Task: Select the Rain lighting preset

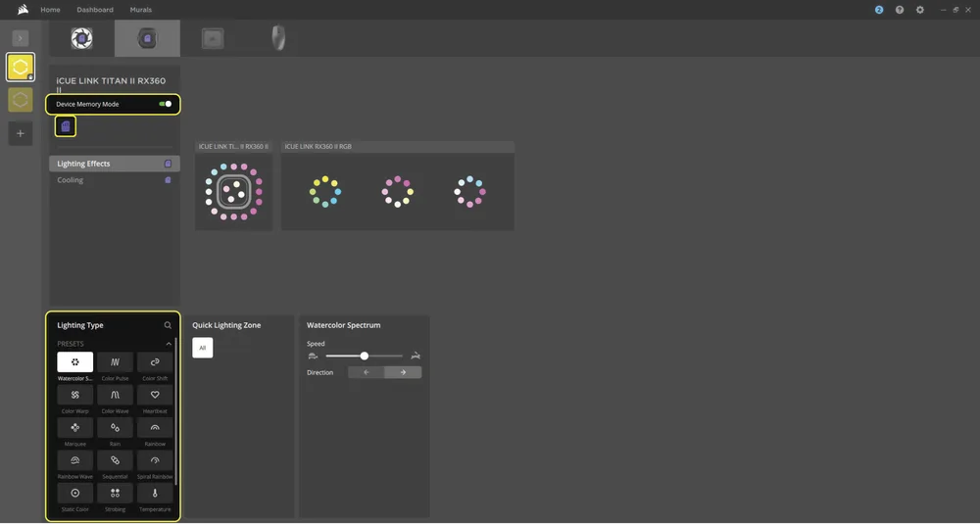Action: 115,428
